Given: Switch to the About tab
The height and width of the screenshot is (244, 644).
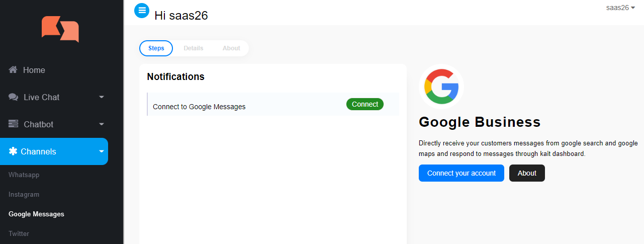Looking at the screenshot, I should click(x=231, y=48).
